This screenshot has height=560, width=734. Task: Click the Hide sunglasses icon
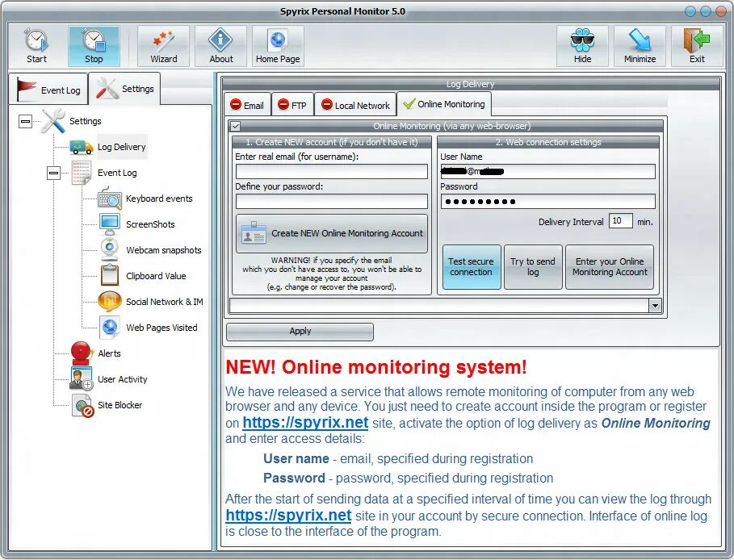582,40
